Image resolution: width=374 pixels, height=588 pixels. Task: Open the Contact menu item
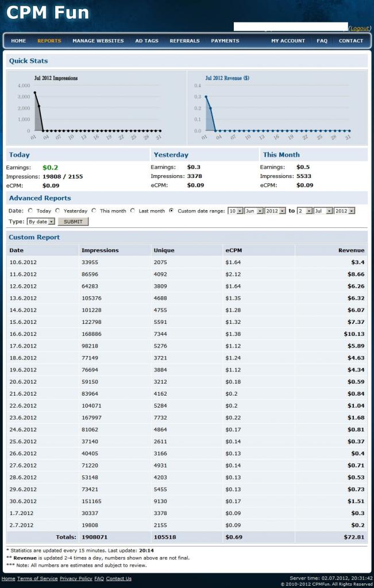(351, 41)
